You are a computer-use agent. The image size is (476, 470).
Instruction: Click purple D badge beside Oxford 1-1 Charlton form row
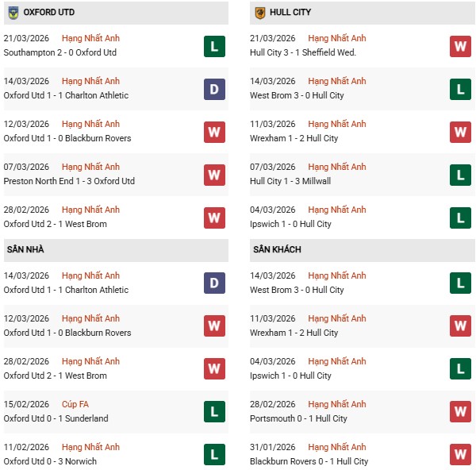[x=214, y=89]
